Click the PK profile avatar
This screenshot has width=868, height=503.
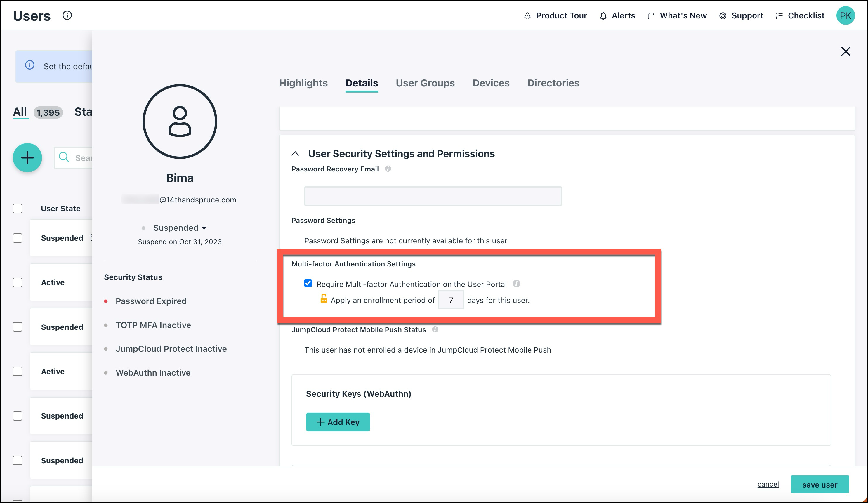click(845, 16)
